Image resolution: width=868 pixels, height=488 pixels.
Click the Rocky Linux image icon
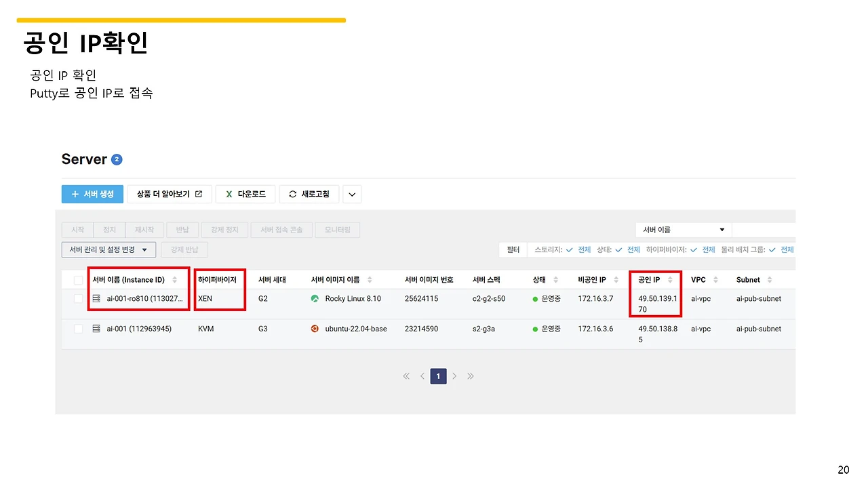[x=315, y=298]
